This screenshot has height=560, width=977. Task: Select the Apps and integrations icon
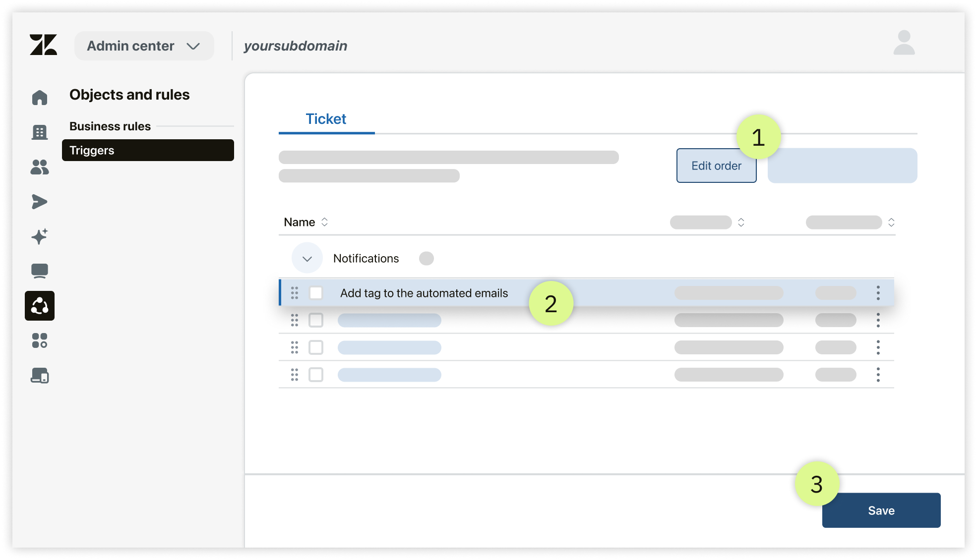[40, 340]
